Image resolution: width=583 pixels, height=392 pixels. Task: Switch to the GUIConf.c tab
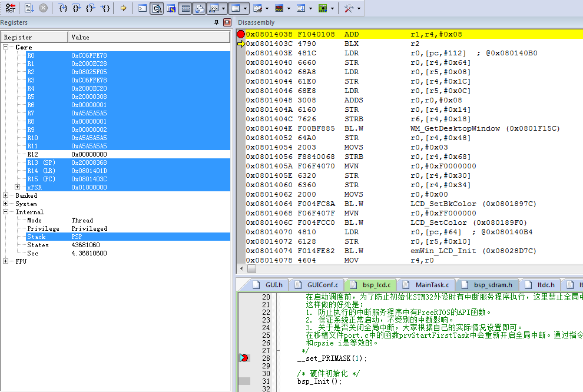(x=317, y=285)
